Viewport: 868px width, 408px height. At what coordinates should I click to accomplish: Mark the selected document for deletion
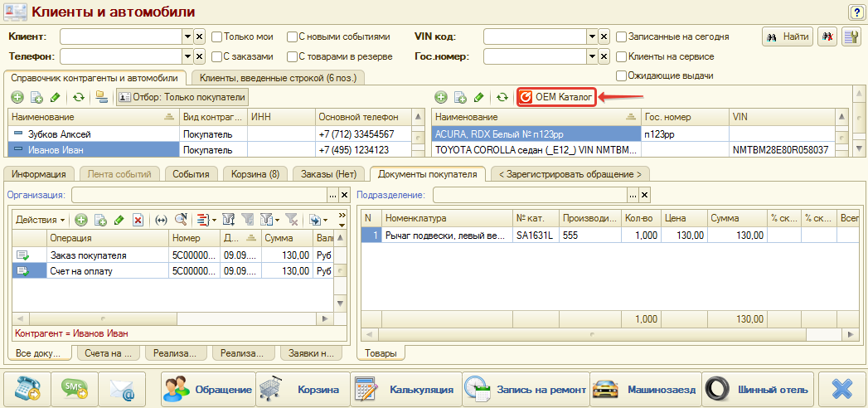click(138, 220)
